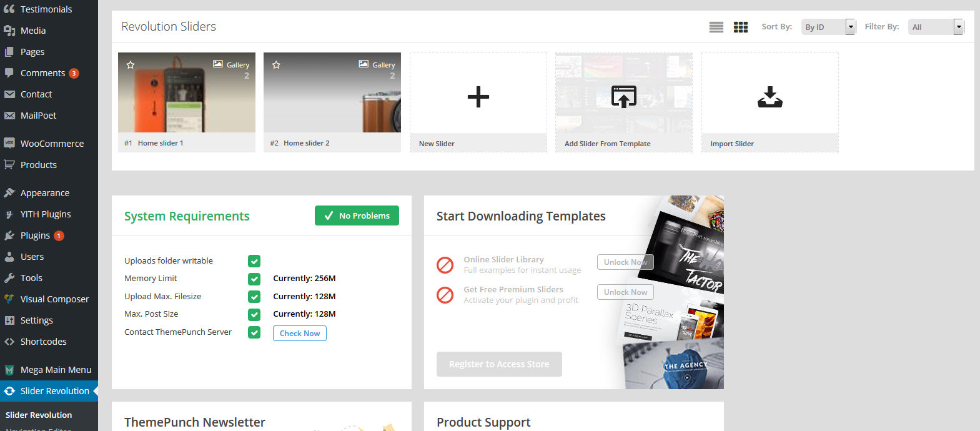Click the Pages icon in sidebar
980x431 pixels.
pos(9,52)
